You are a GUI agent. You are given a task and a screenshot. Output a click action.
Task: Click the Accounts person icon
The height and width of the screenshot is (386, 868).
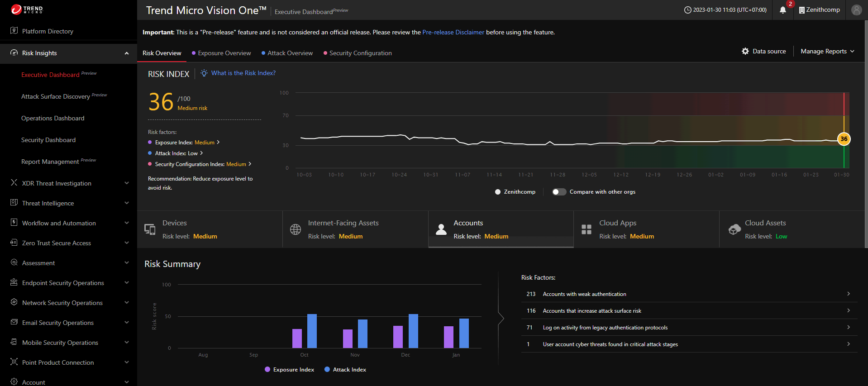click(x=441, y=229)
